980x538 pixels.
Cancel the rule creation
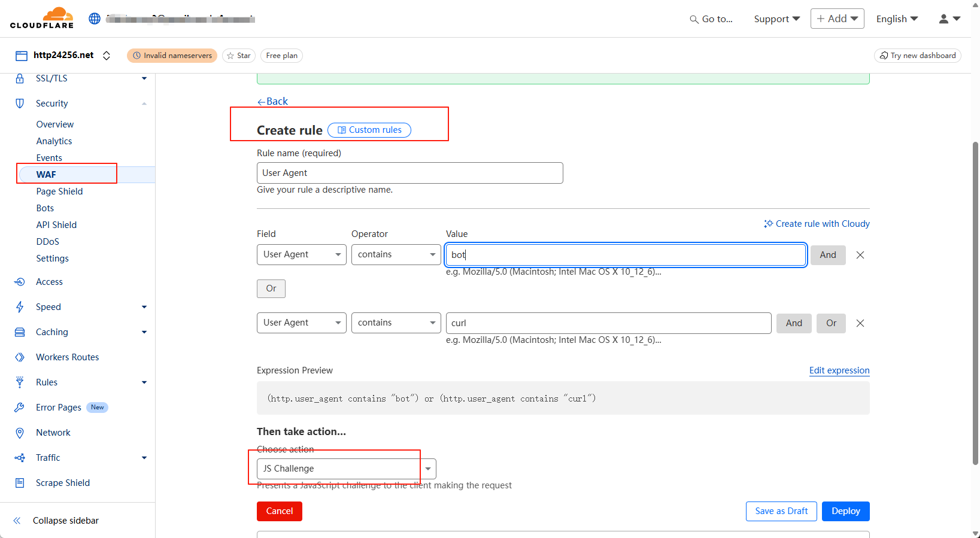pos(280,511)
